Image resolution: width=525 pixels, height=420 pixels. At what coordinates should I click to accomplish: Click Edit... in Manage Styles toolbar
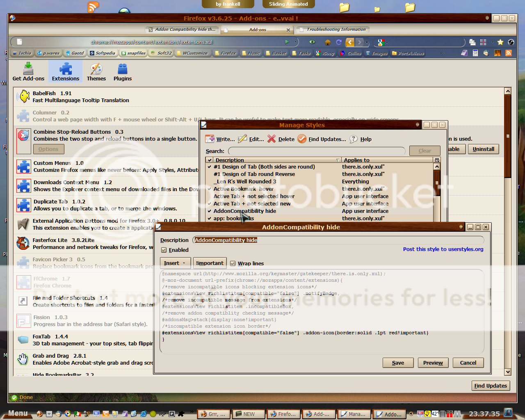(251, 139)
